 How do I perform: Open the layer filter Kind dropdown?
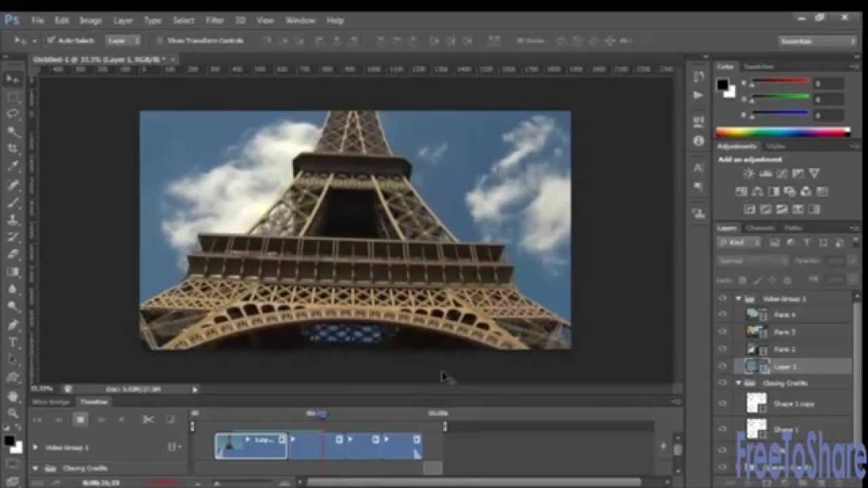tap(739, 243)
